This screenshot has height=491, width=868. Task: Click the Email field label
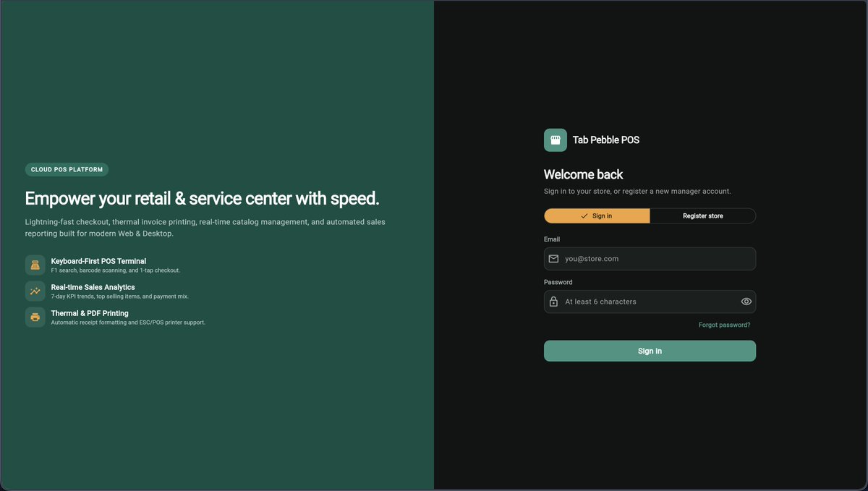(552, 239)
